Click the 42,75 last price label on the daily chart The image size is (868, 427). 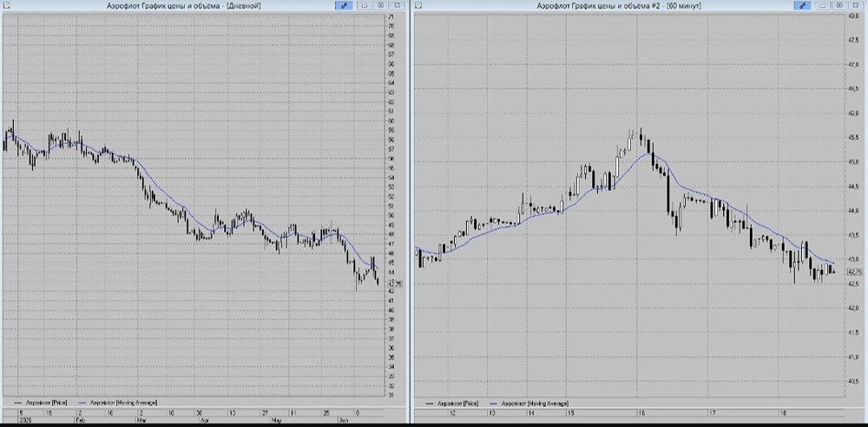point(397,284)
